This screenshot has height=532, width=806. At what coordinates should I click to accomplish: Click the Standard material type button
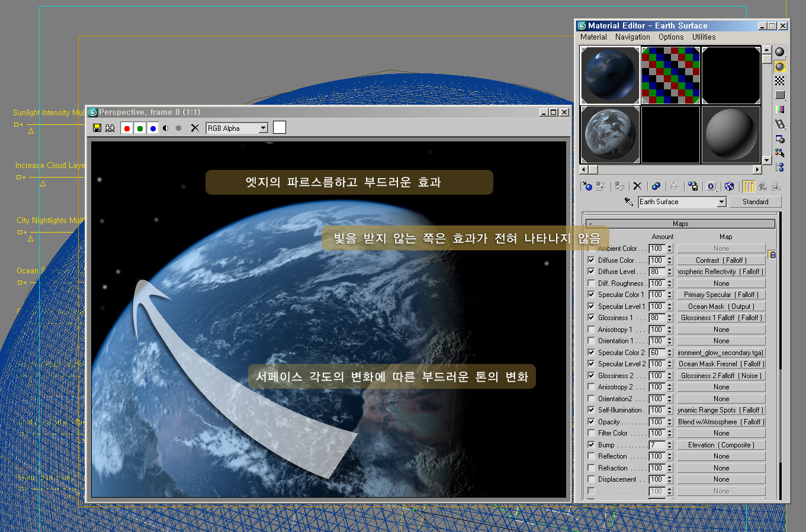756,202
